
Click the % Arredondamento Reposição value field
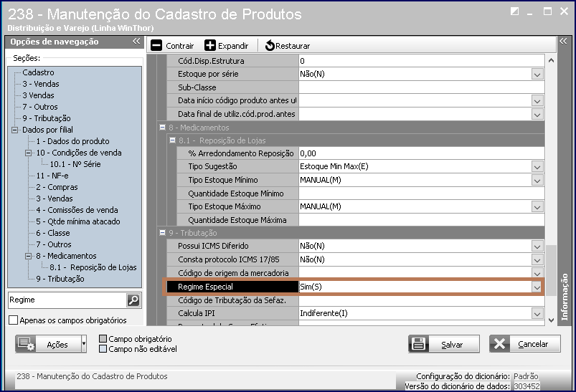(422, 153)
